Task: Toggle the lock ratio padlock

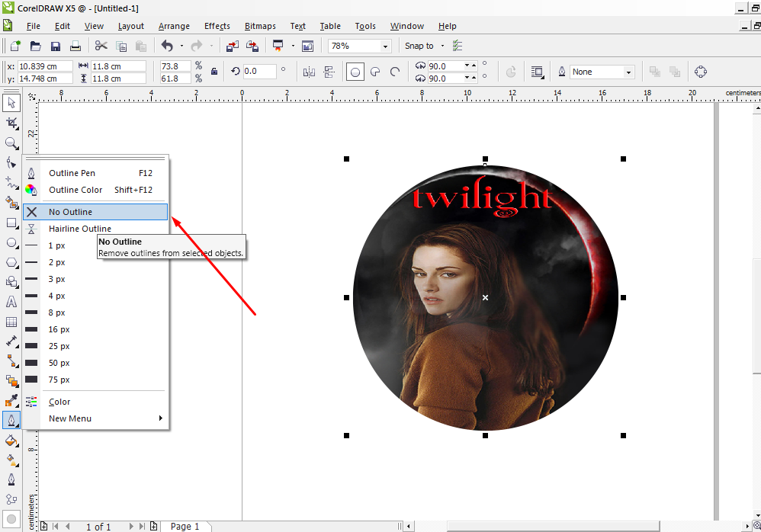Action: (x=214, y=72)
